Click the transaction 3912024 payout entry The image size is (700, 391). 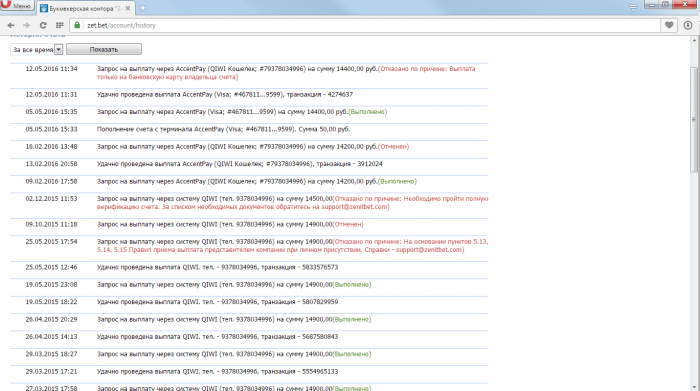pos(240,164)
